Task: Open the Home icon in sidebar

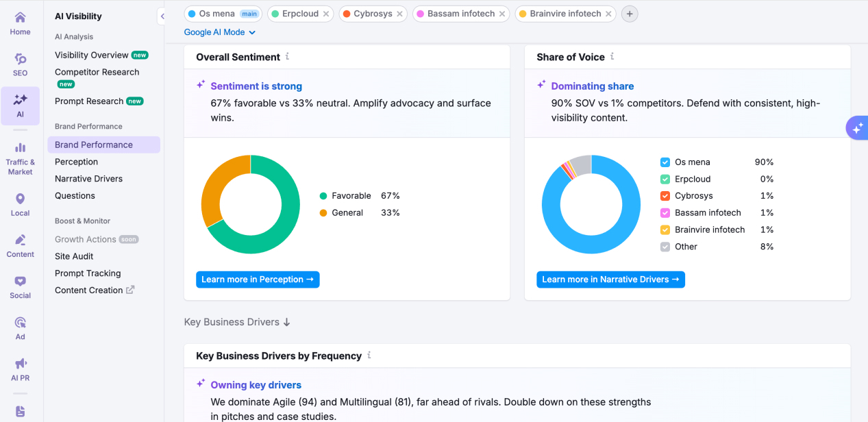Action: point(20,18)
